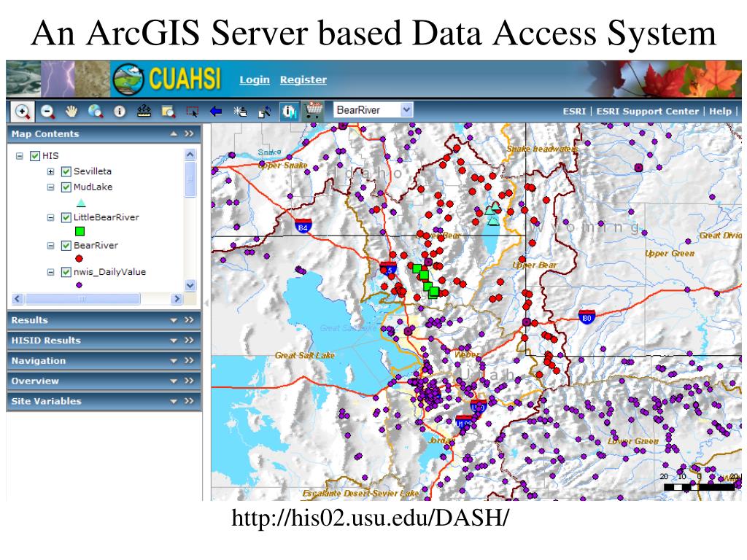747x560 pixels.
Task: Click the double arrow on Overview panel
Action: click(x=190, y=381)
